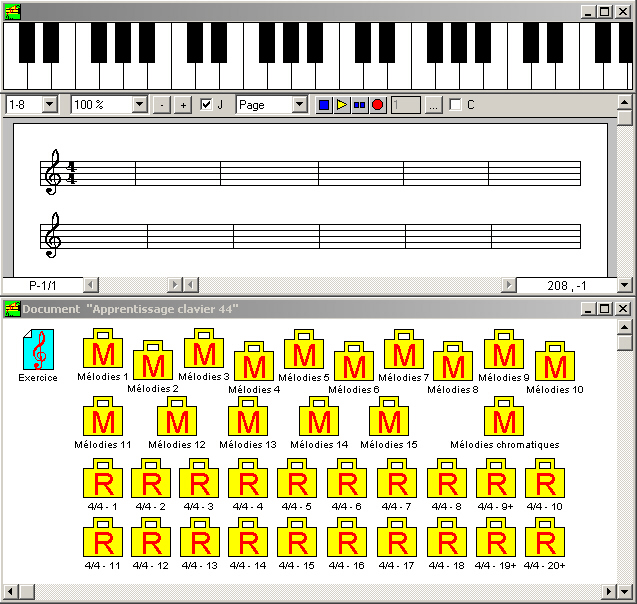Open the rhythm bag 4/4 - 14
This screenshot has height=604, width=637.
click(x=248, y=537)
